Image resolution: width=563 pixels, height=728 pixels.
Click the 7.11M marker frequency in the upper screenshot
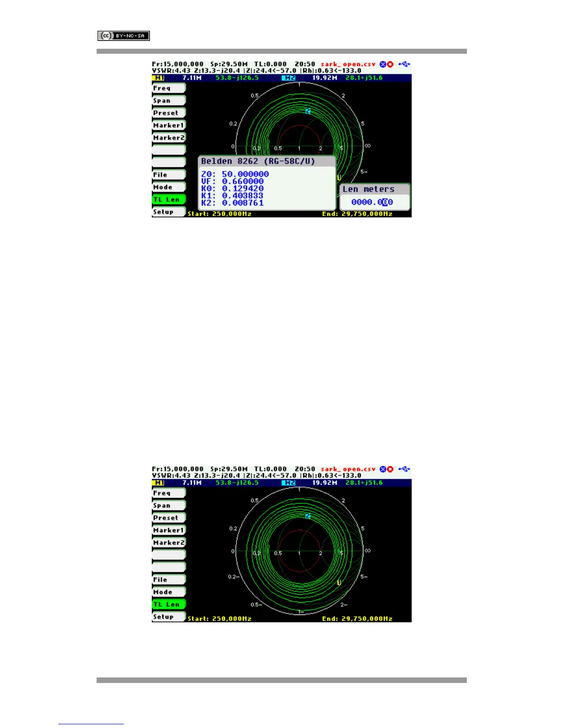192,78
